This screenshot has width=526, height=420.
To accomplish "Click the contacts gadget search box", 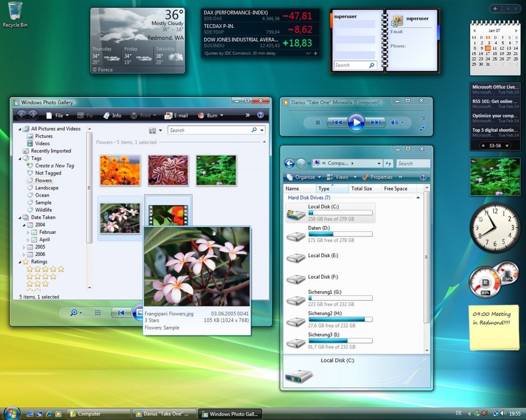I will tap(355, 65).
